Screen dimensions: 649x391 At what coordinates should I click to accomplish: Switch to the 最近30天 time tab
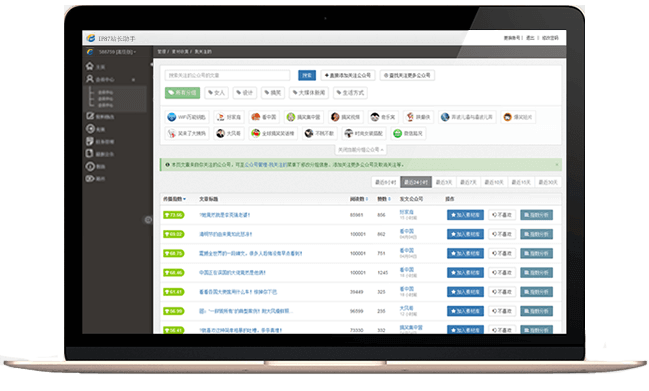[x=548, y=182]
